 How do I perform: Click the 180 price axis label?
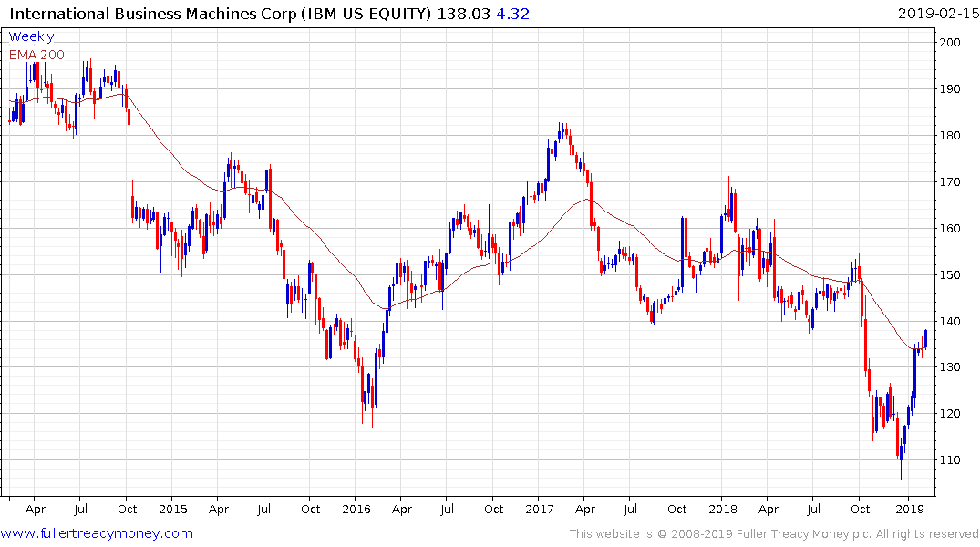tap(949, 135)
